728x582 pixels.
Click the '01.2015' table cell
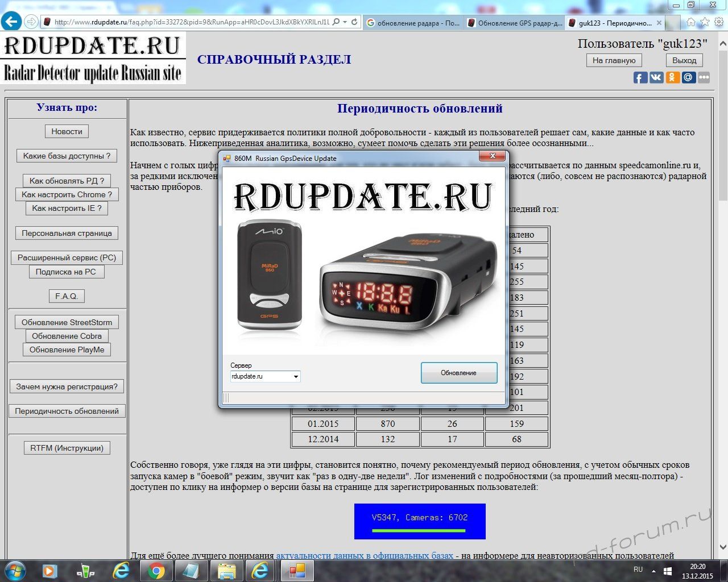pos(323,423)
